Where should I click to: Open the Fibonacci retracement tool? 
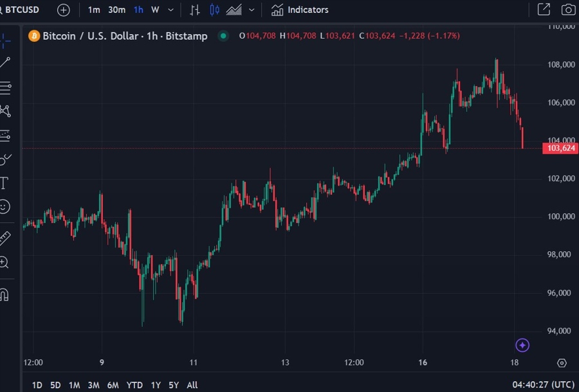point(5,87)
